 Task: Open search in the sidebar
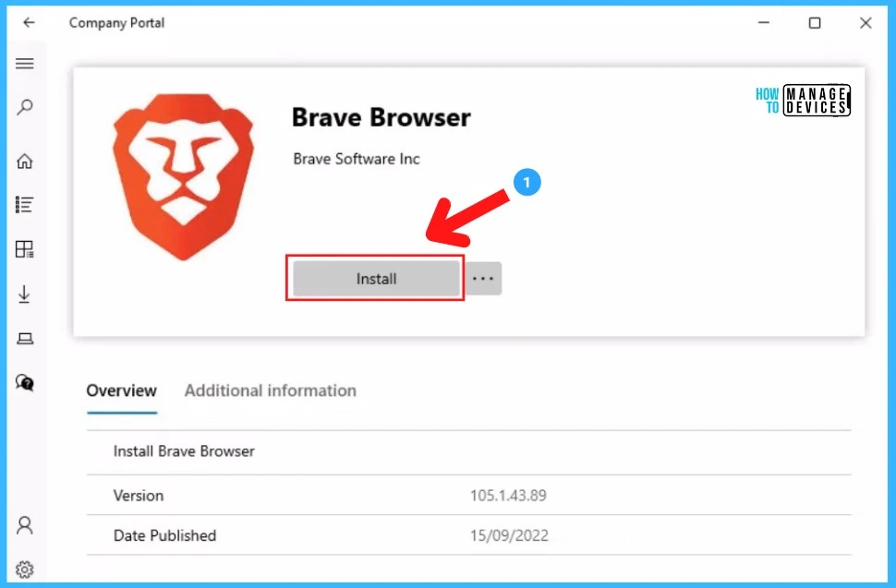[25, 107]
